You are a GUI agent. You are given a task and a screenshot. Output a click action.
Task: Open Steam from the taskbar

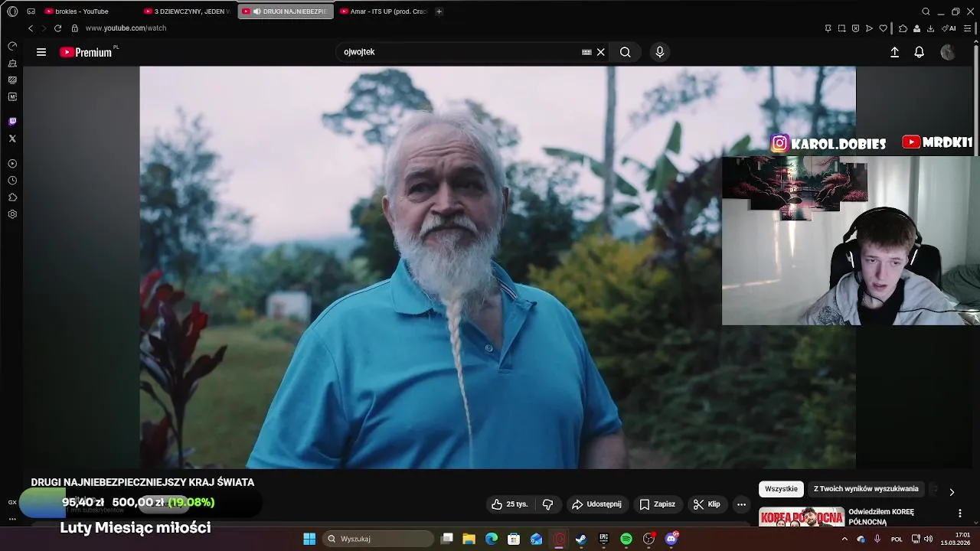581,539
